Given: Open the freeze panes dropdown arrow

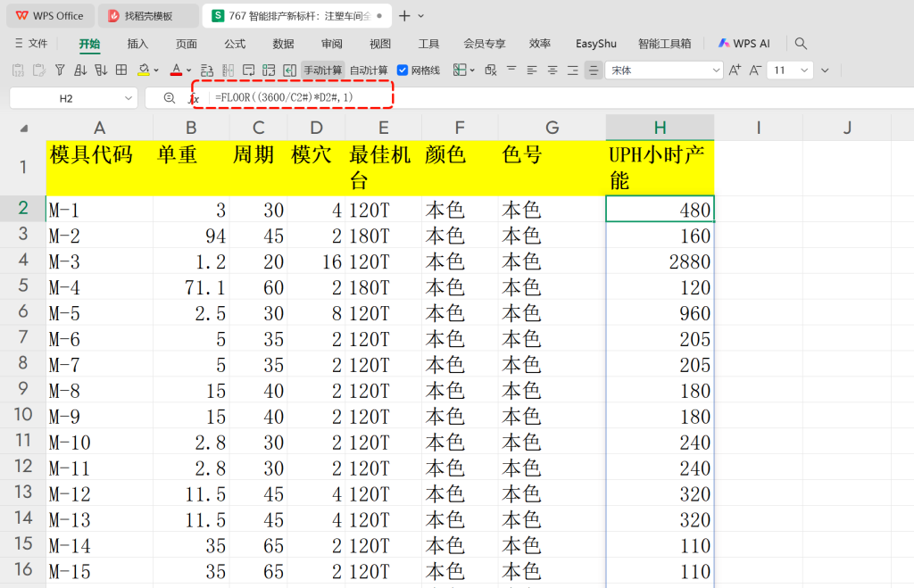Looking at the screenshot, I should point(472,70).
